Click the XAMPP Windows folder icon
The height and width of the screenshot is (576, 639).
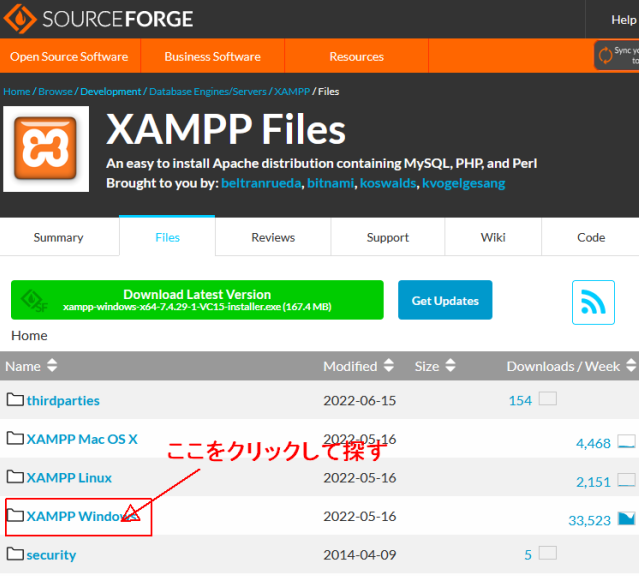pyautogui.click(x=15, y=515)
